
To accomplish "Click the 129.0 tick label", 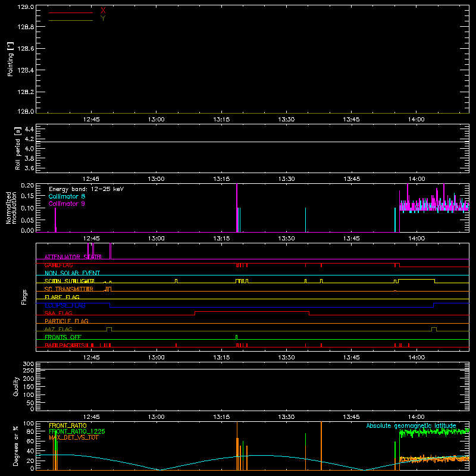I will coord(26,7).
